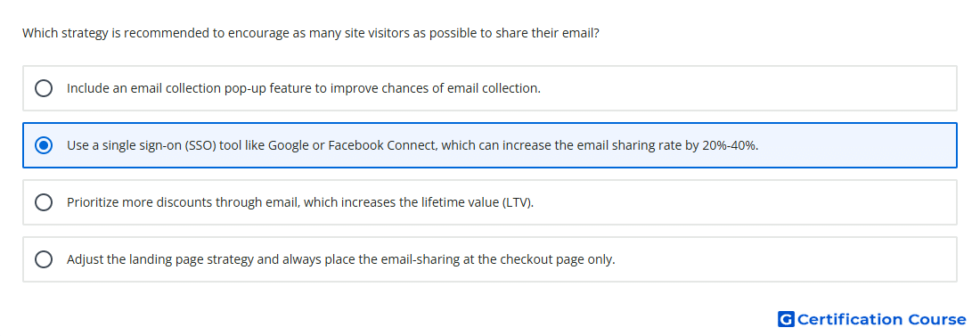Click the blue G logo icon
The image size is (980, 336).
(786, 319)
